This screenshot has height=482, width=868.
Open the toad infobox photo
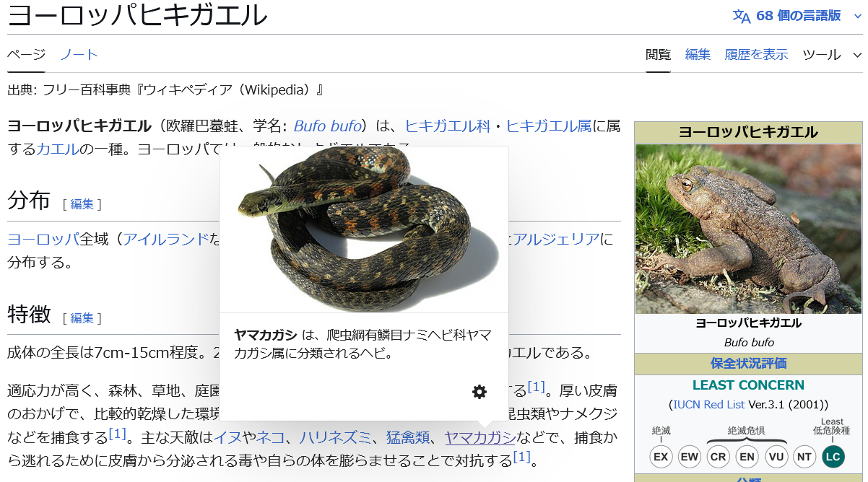[749, 229]
